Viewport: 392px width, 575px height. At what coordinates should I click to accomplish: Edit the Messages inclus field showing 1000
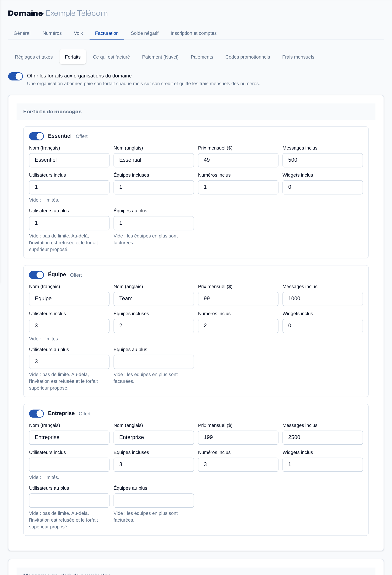pos(323,299)
